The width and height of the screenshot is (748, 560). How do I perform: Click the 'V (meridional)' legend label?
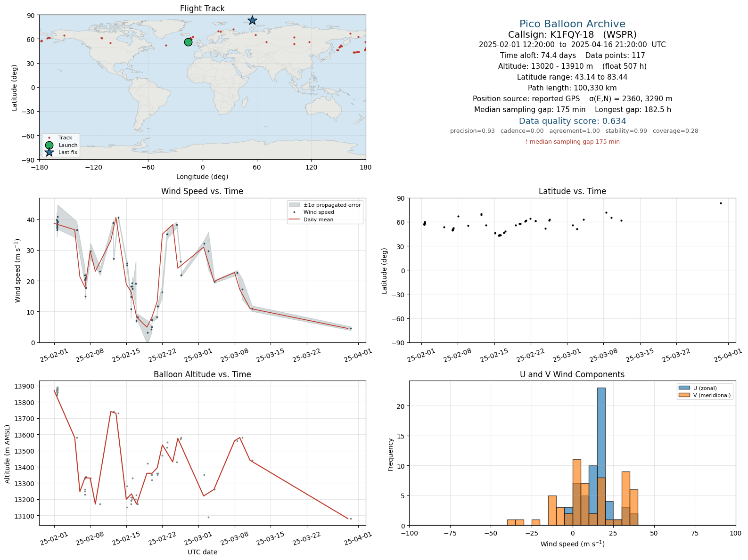712,395
